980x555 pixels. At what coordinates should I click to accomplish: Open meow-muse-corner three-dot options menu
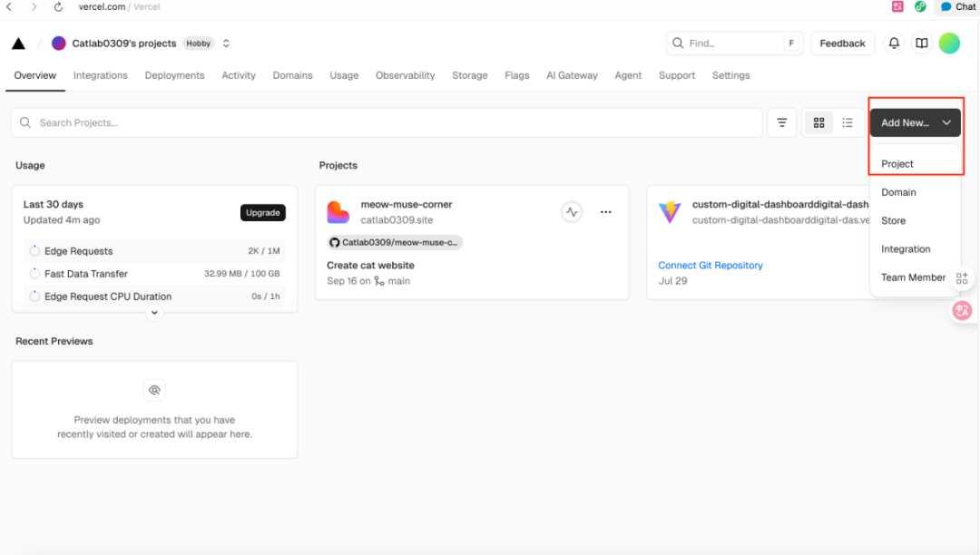pyautogui.click(x=605, y=212)
